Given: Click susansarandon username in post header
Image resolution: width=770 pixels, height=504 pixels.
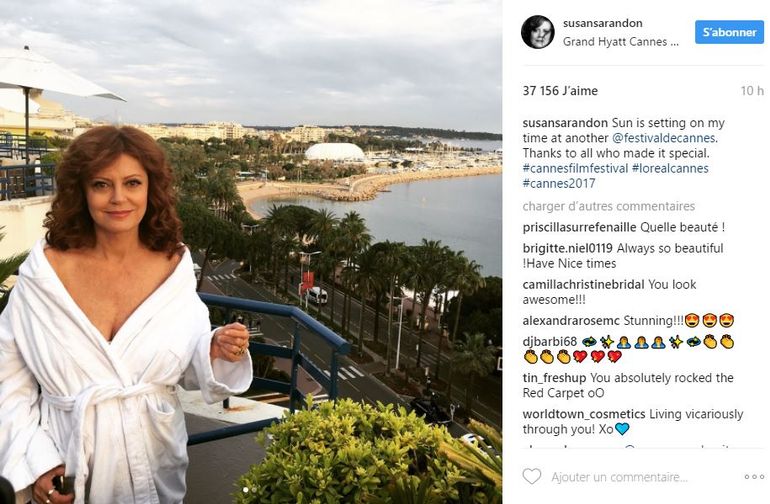Looking at the screenshot, I should [602, 24].
